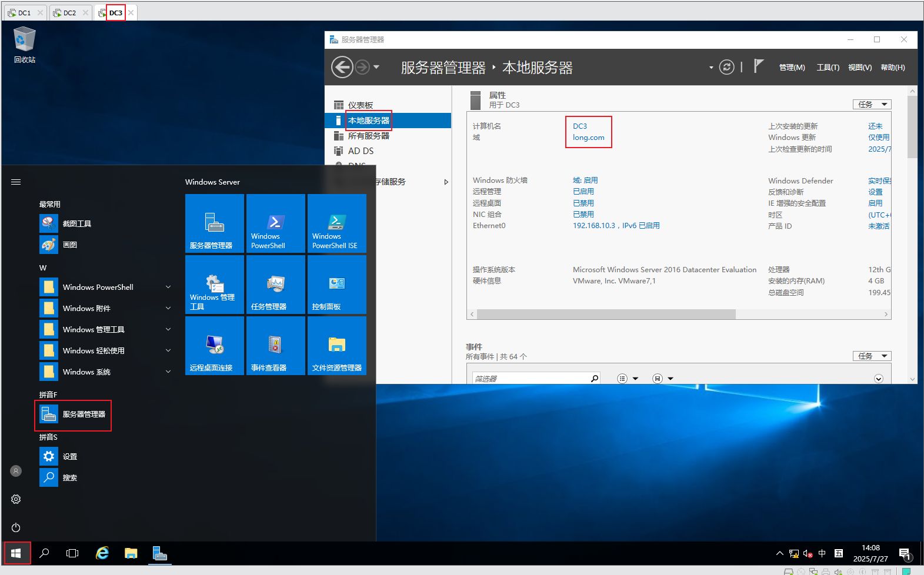Click the 远程桌面 已禁用 link
Viewport: 924px width, 575px height.
point(583,203)
